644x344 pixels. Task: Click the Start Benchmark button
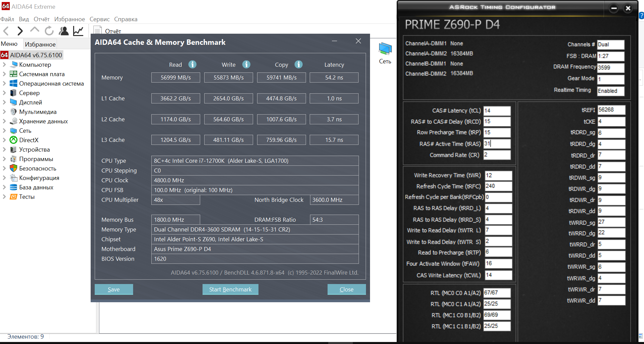(230, 289)
